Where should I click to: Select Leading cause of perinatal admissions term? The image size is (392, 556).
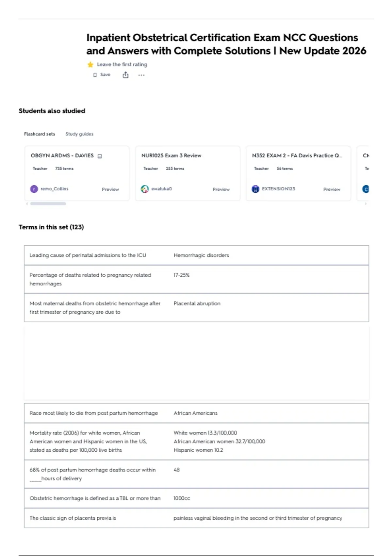point(88,255)
